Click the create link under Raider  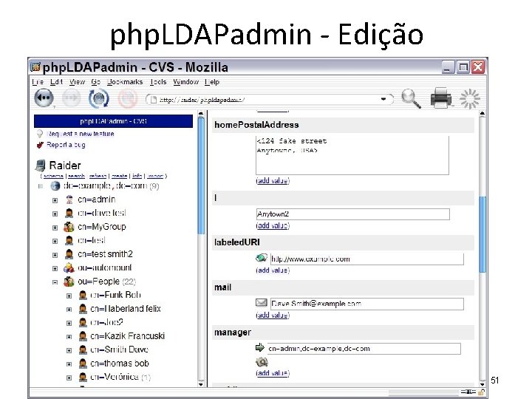coord(119,176)
